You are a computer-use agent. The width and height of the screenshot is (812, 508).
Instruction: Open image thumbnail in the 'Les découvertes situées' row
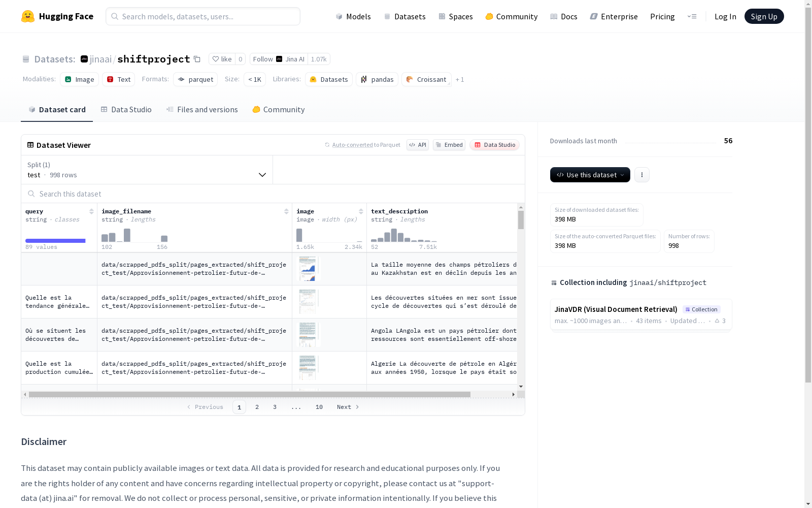(x=308, y=302)
